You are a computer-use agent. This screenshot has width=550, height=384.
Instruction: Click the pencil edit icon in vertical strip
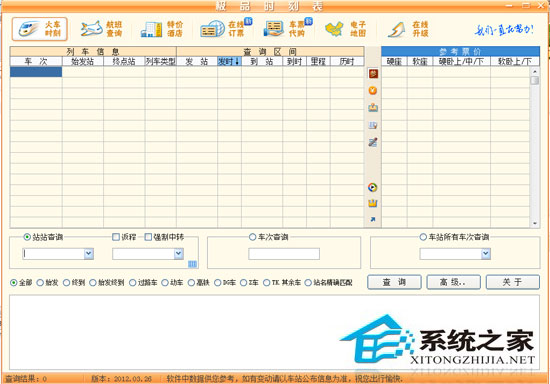373,142
